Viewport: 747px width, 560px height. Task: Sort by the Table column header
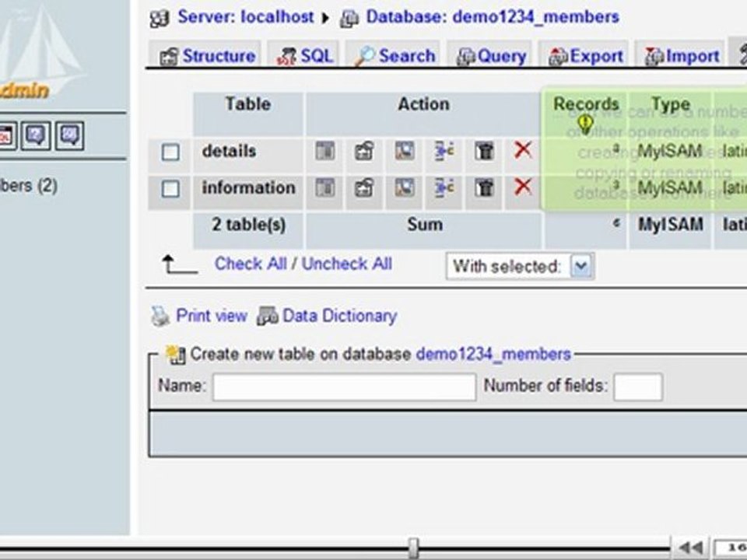tap(247, 104)
